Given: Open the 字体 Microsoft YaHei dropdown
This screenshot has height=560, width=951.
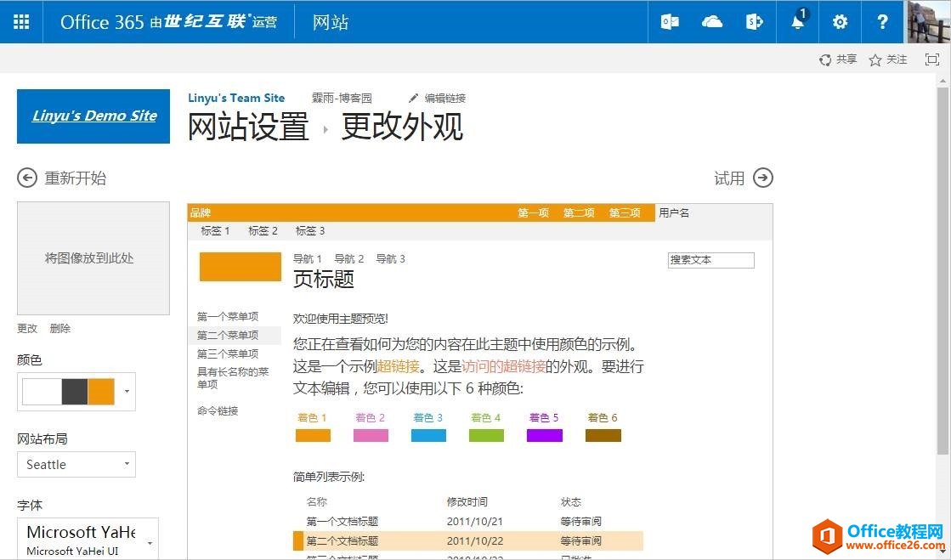Looking at the screenshot, I should click(x=150, y=542).
